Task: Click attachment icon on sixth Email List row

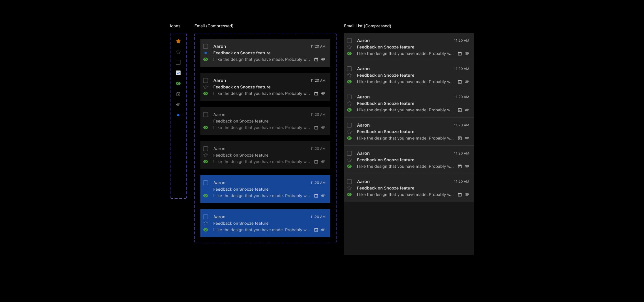Action: [x=467, y=194]
